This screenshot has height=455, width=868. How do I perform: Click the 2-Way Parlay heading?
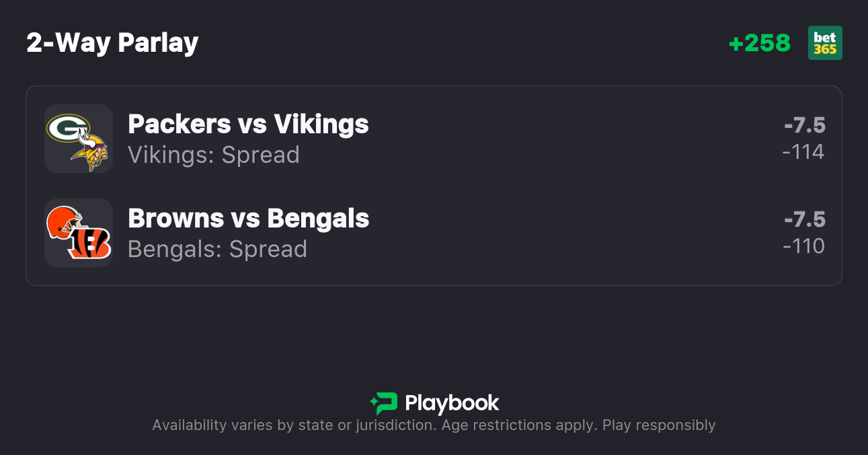point(112,43)
